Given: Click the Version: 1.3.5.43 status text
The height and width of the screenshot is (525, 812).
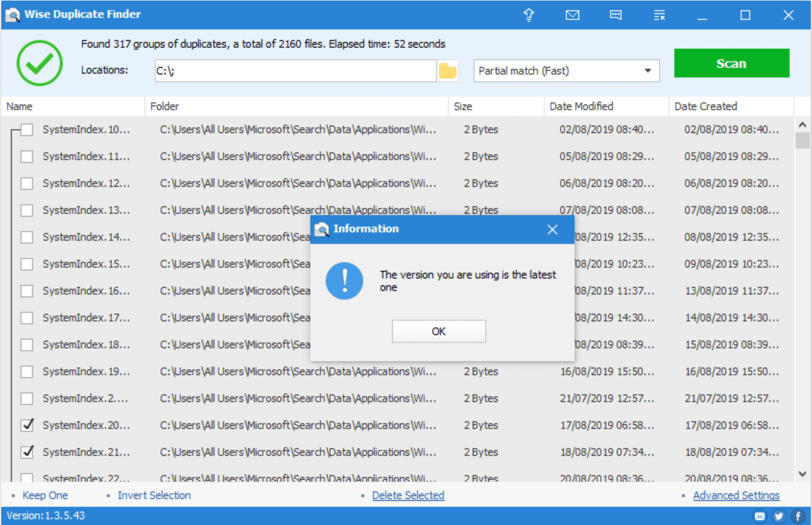Looking at the screenshot, I should click(45, 515).
